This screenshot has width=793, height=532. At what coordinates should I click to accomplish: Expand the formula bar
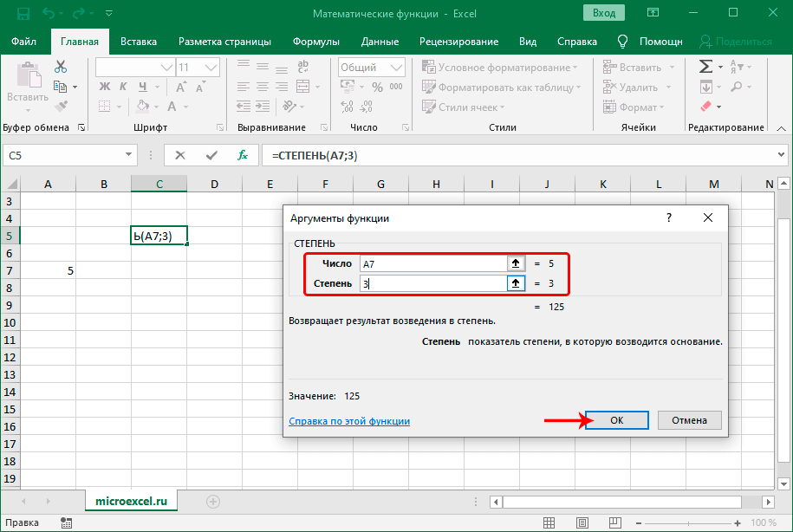[x=780, y=155]
